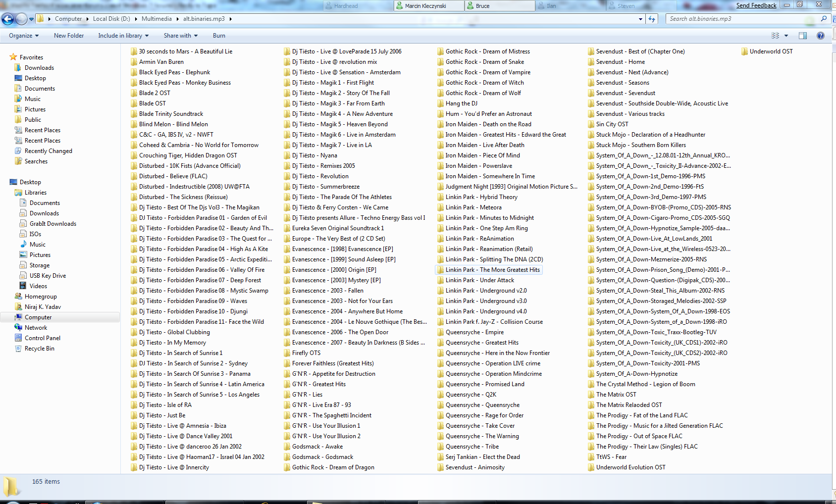Screen dimensions: 836x504
Task: Select Computer in navigation pane
Action: 38,317
